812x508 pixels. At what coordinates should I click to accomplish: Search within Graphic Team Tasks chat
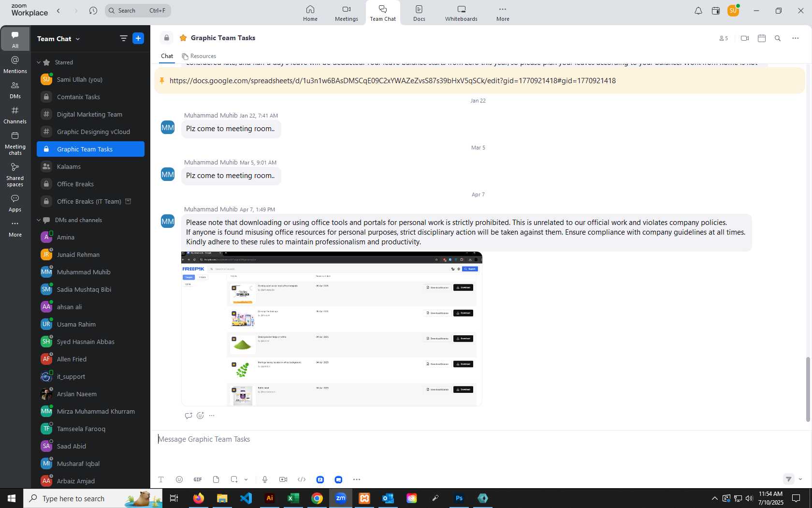point(778,38)
